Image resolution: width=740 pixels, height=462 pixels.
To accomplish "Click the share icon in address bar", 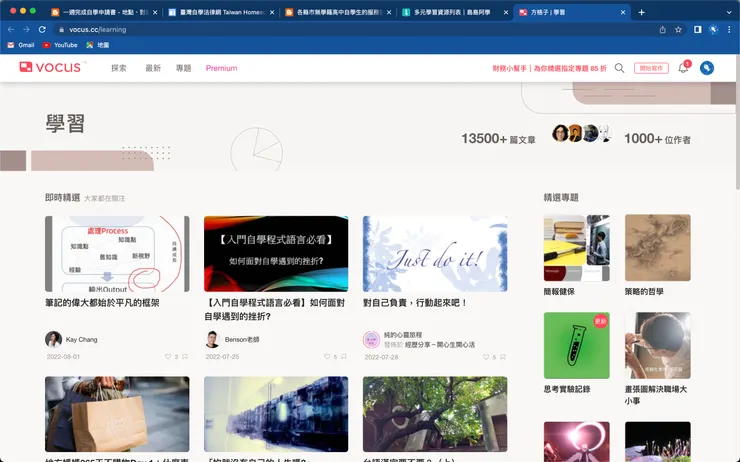I will pos(663,29).
